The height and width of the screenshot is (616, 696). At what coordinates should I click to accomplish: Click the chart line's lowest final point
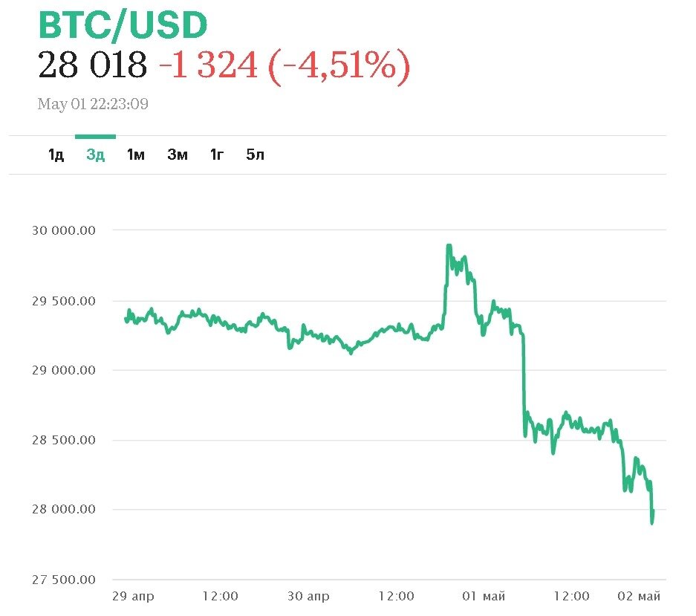(x=652, y=522)
